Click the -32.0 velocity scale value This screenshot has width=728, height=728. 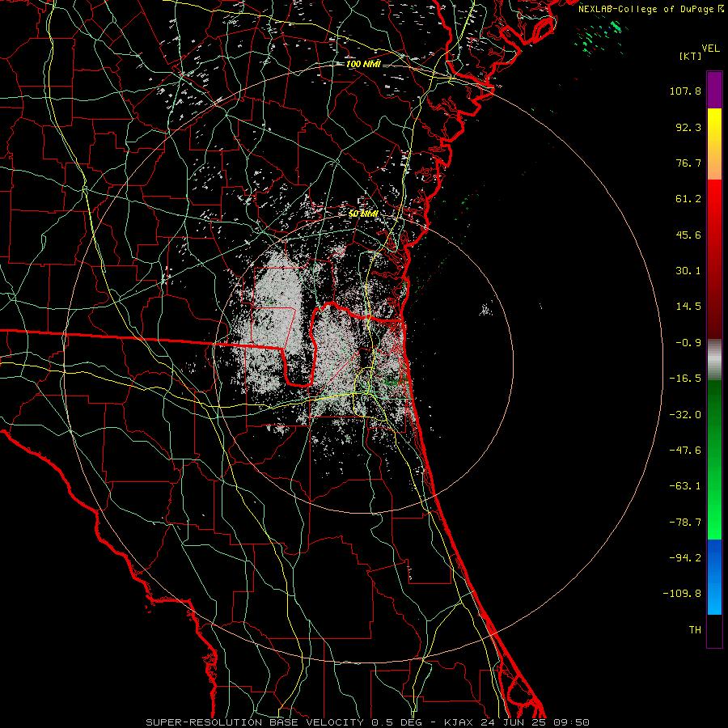(x=685, y=415)
